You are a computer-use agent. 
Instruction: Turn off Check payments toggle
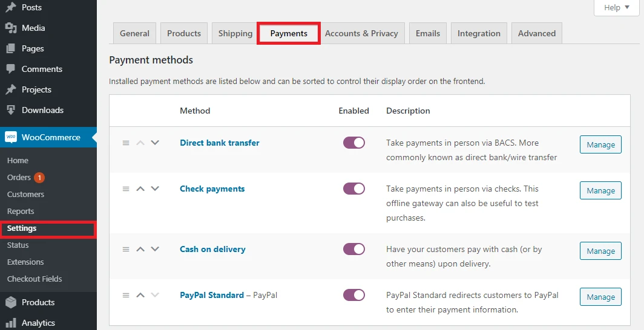click(x=354, y=189)
